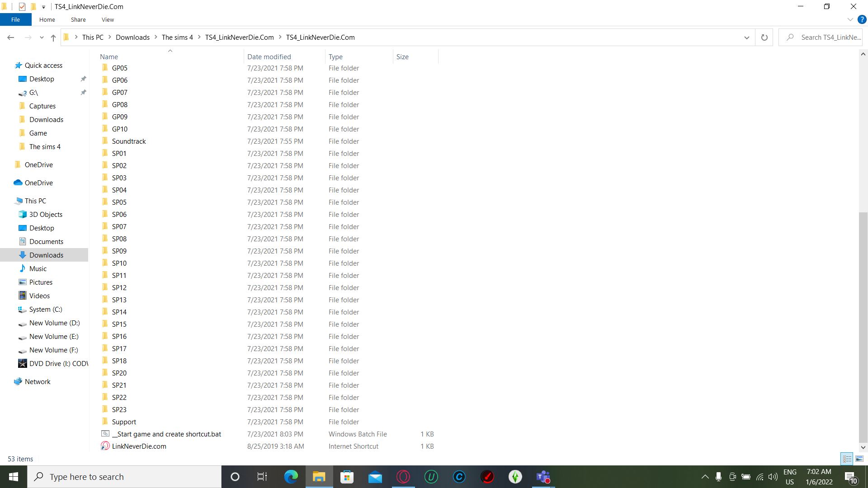Click the refresh button in toolbar
Image resolution: width=868 pixels, height=488 pixels.
(765, 38)
